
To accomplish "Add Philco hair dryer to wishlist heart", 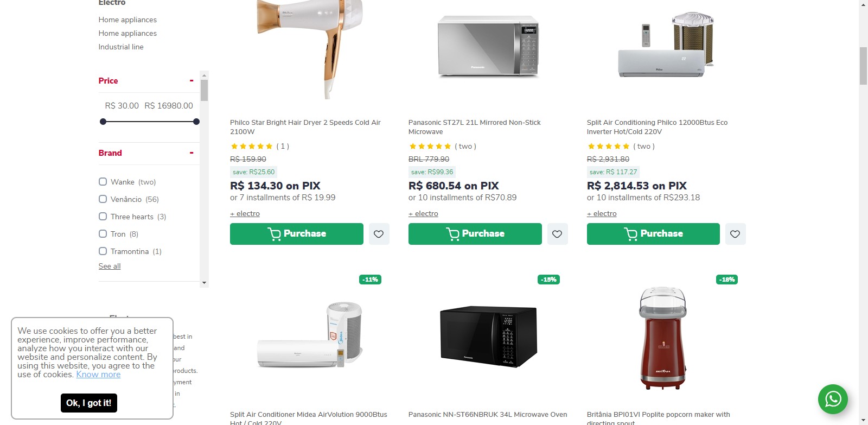I will tap(379, 234).
